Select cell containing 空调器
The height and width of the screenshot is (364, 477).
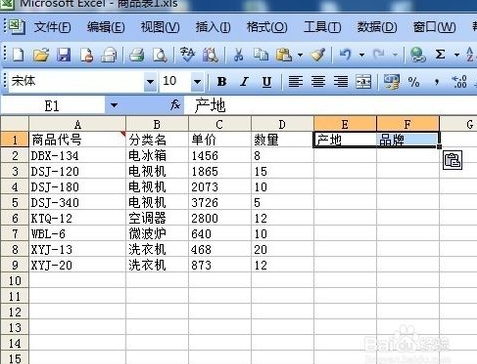157,218
